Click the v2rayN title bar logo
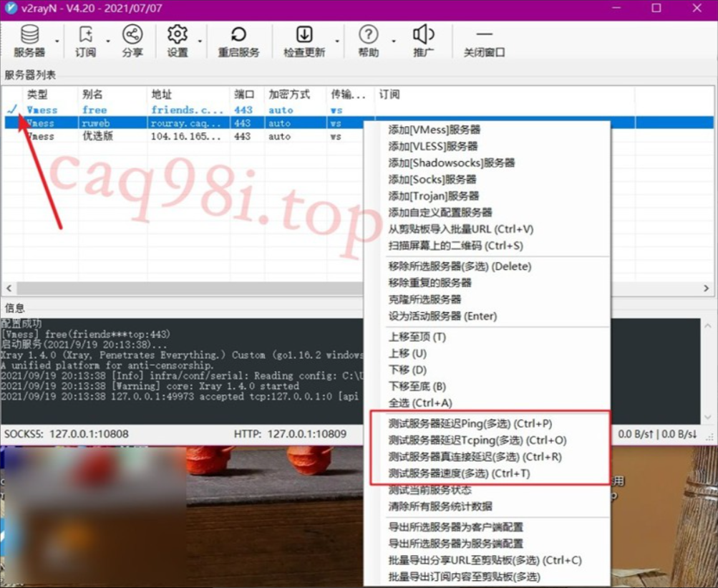Viewport: 718px width, 588px height. 10,9
